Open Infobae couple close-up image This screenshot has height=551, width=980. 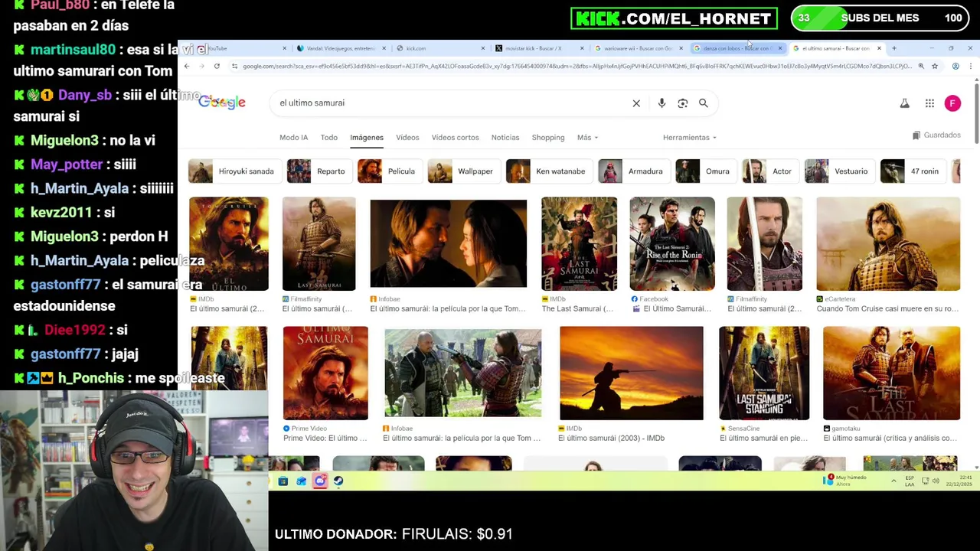coord(448,243)
